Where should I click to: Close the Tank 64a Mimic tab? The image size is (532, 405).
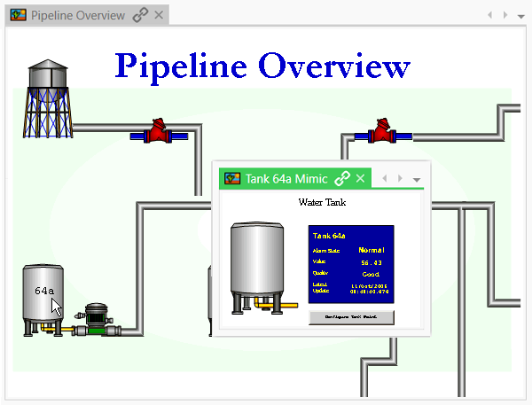coord(361,178)
